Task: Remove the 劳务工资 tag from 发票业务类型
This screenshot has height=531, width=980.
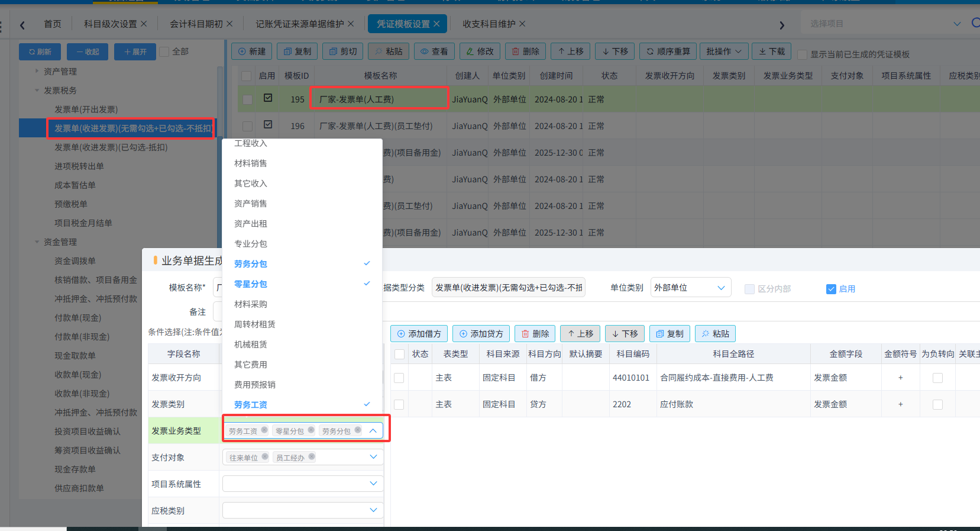Action: (x=264, y=430)
